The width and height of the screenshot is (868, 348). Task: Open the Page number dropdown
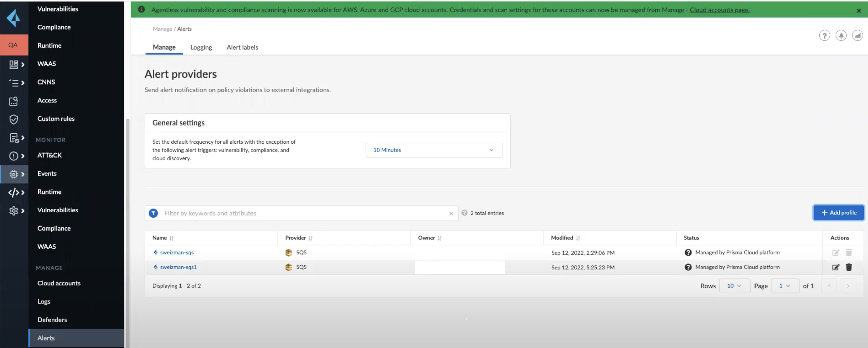785,286
